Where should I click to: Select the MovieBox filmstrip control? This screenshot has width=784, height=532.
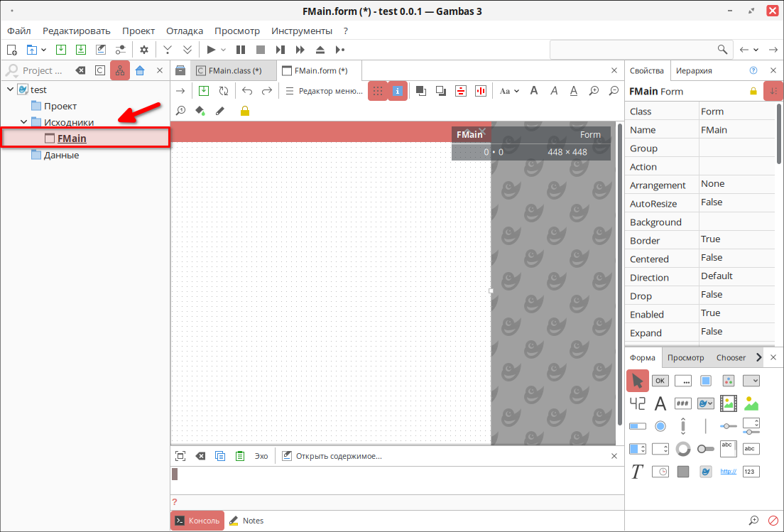728,403
